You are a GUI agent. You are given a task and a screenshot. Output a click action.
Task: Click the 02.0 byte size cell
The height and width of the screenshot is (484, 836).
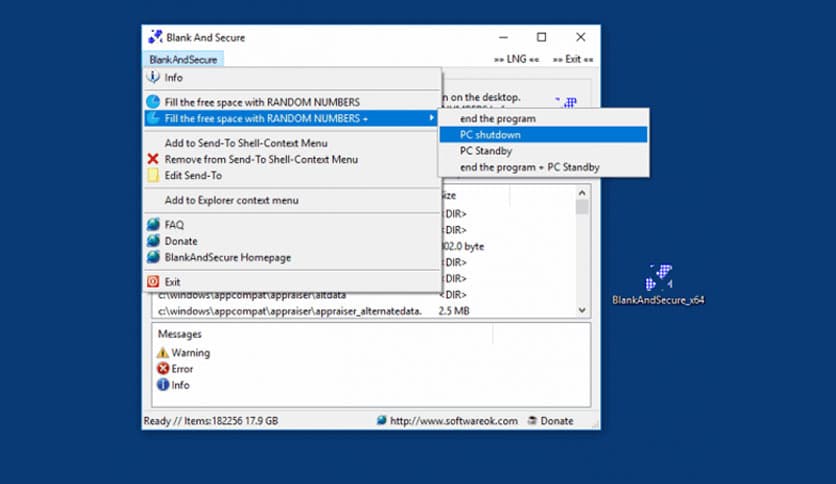pyautogui.click(x=463, y=246)
